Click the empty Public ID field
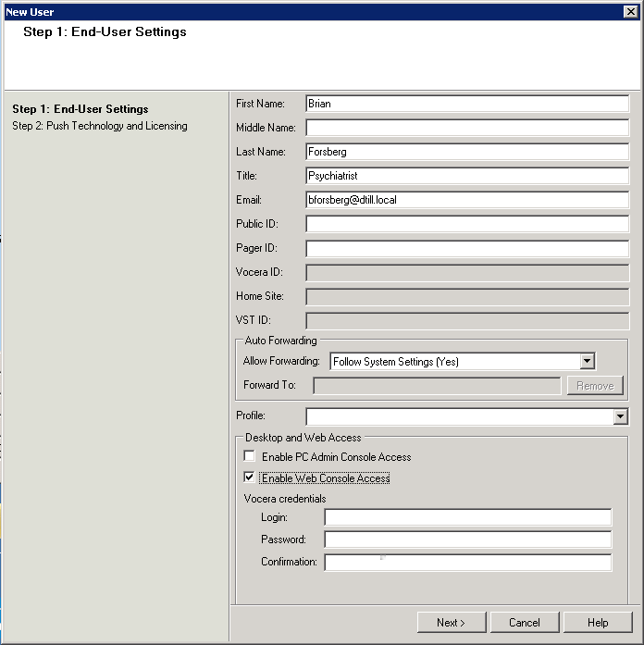This screenshot has height=645, width=644. click(x=467, y=224)
